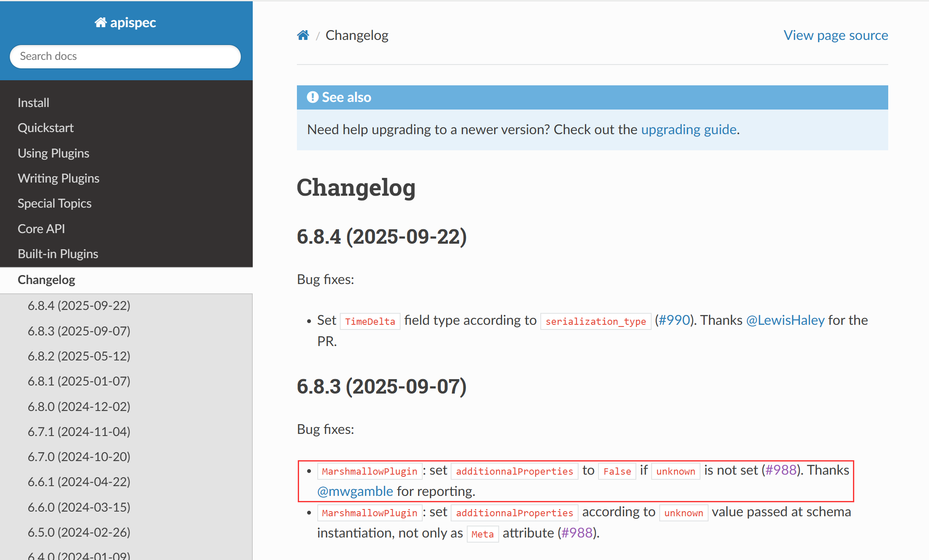Screen dimensions: 929x560
Task: Open issue #990 link
Action: (x=674, y=320)
